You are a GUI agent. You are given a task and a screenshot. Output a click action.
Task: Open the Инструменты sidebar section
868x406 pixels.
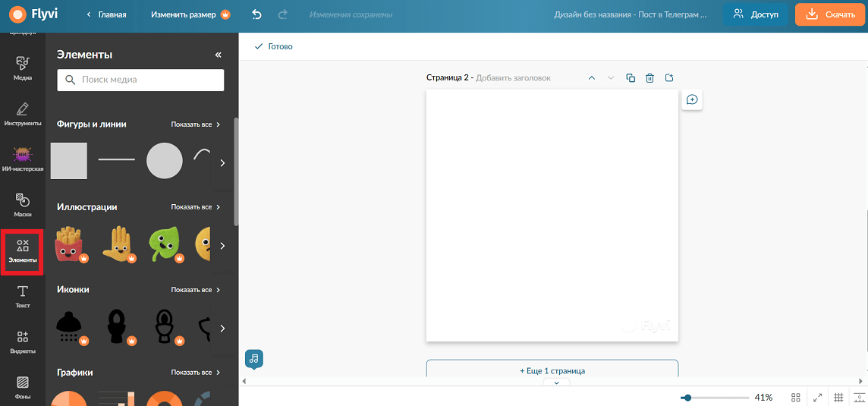[23, 114]
